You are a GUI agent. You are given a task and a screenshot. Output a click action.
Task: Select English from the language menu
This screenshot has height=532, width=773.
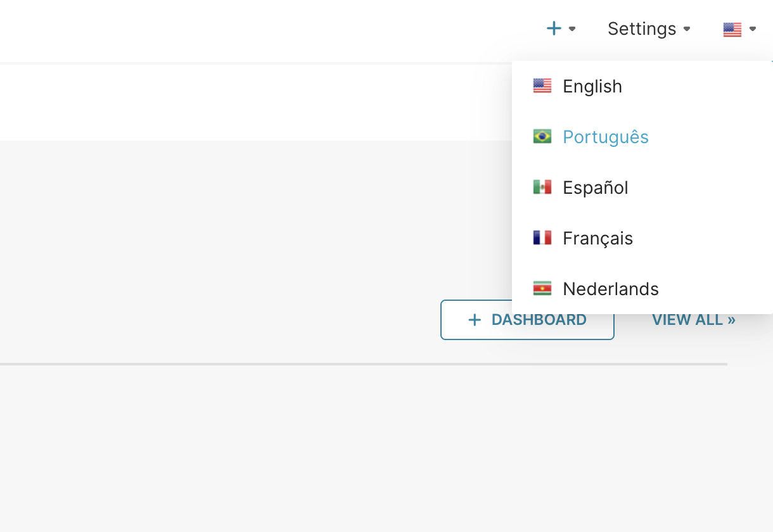tap(592, 86)
